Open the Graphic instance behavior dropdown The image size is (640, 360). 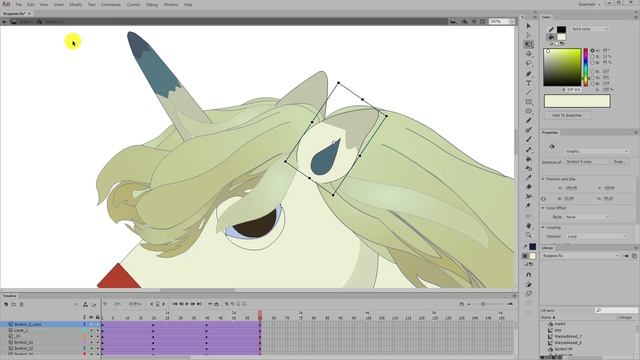[596, 151]
